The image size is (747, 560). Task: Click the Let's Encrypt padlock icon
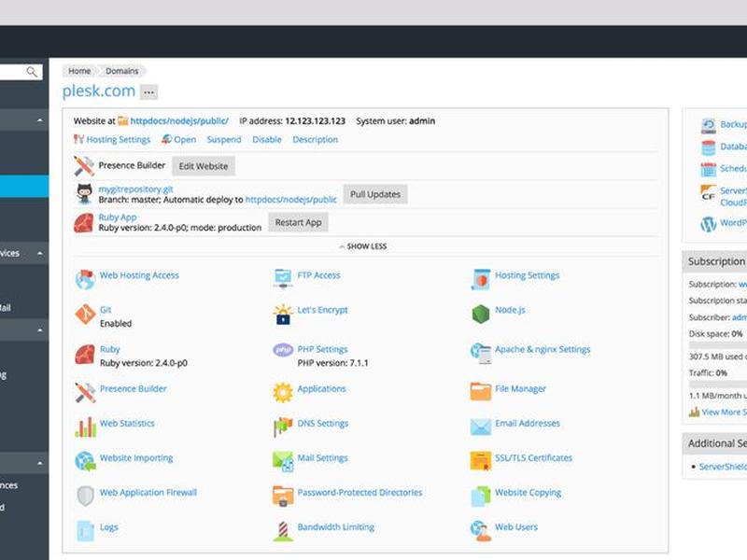click(x=283, y=315)
